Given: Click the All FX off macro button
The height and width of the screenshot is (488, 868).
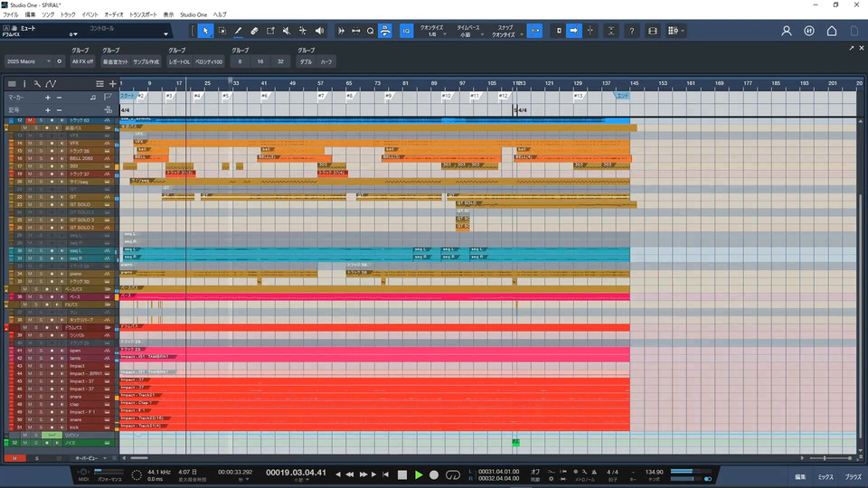Looking at the screenshot, I should click(x=83, y=61).
